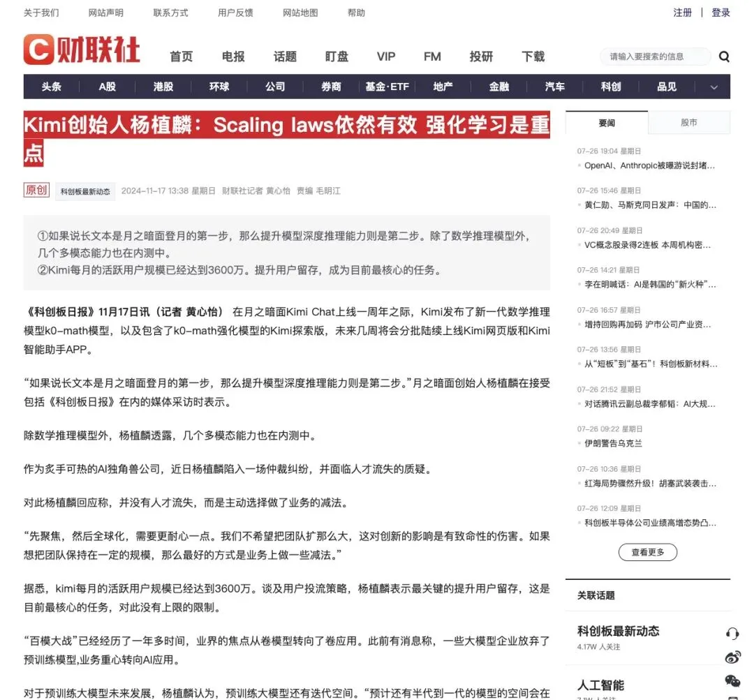The height and width of the screenshot is (700, 754).
Task: Click 登录 link
Action: click(720, 13)
